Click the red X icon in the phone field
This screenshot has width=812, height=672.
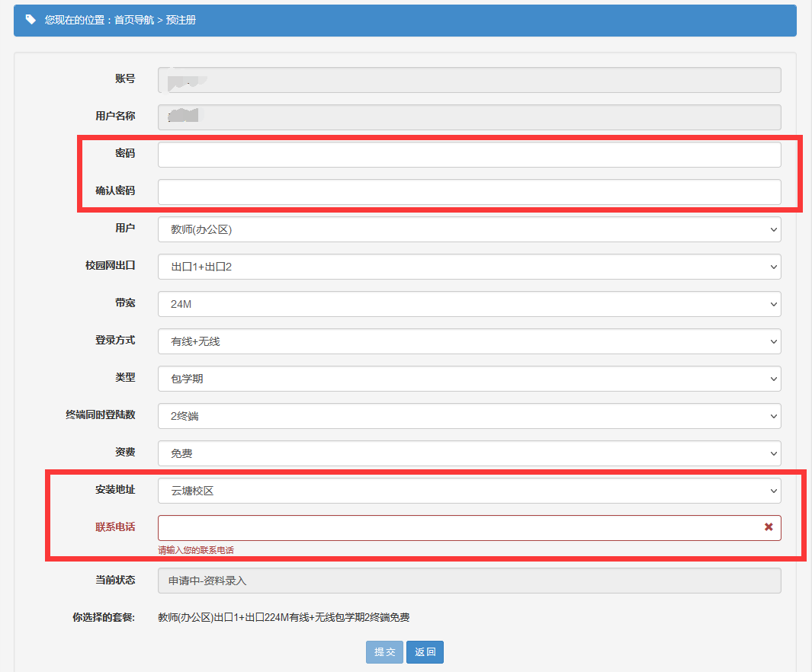pyautogui.click(x=769, y=527)
